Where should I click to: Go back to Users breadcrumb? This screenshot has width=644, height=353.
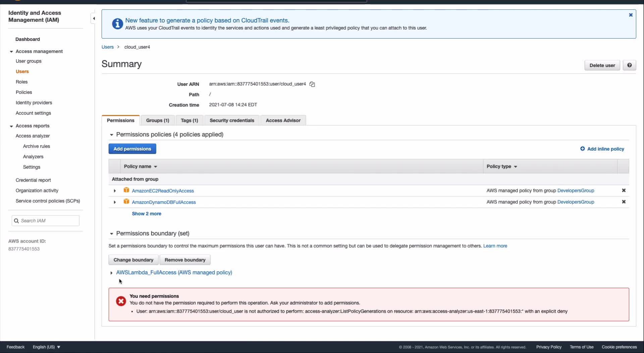108,47
